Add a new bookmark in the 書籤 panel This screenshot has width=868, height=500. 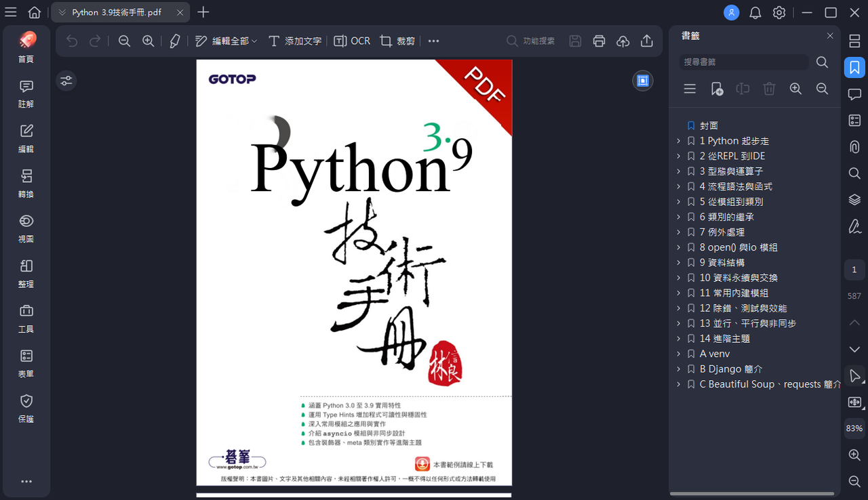(x=716, y=88)
